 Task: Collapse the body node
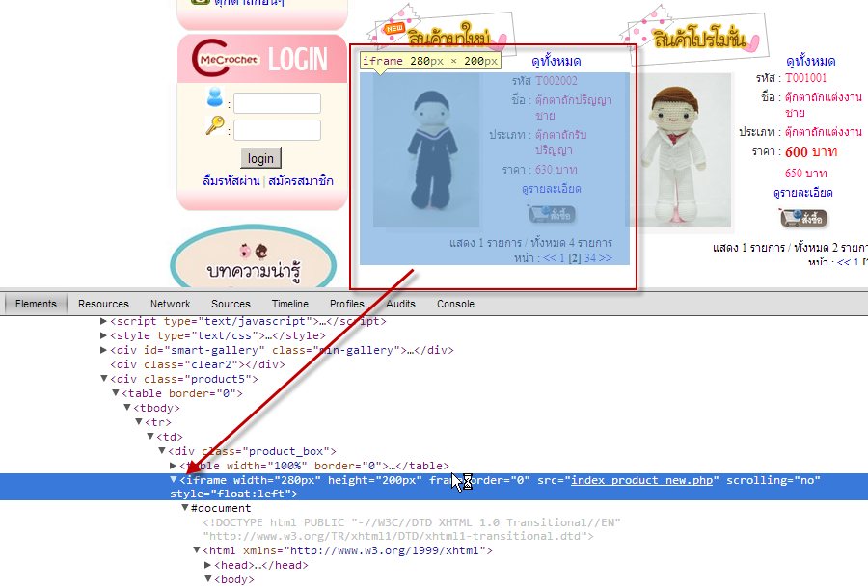tap(208, 579)
